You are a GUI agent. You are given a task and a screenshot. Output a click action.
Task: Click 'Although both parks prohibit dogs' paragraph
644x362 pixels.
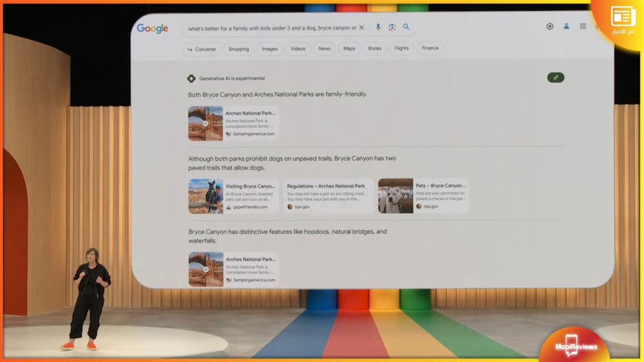[292, 163]
